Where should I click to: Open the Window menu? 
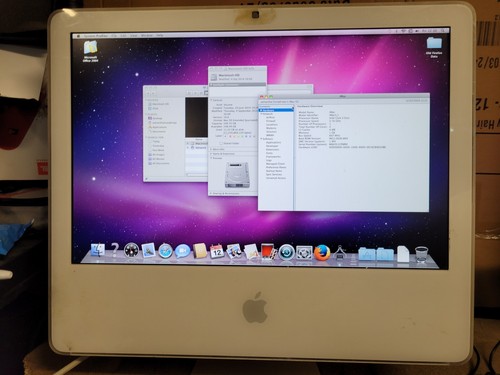(x=147, y=35)
